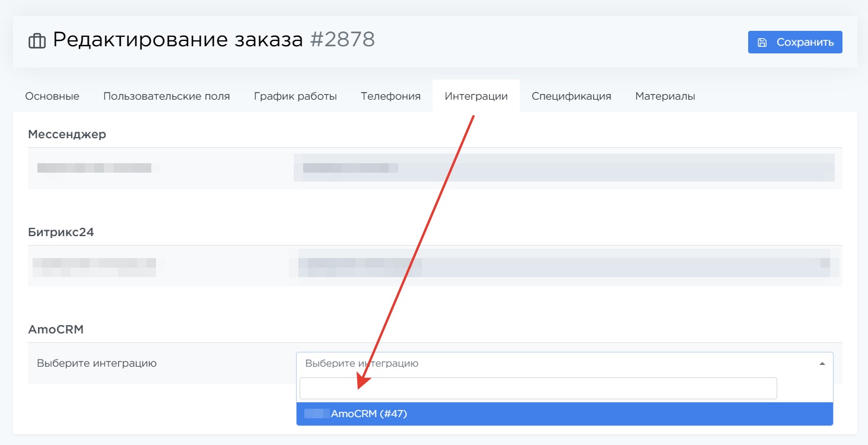Open the blurred Мессенджер integration field

tap(564, 168)
